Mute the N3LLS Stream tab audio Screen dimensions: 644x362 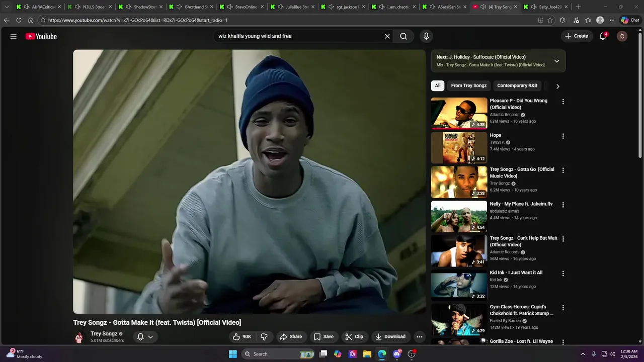[x=77, y=7]
